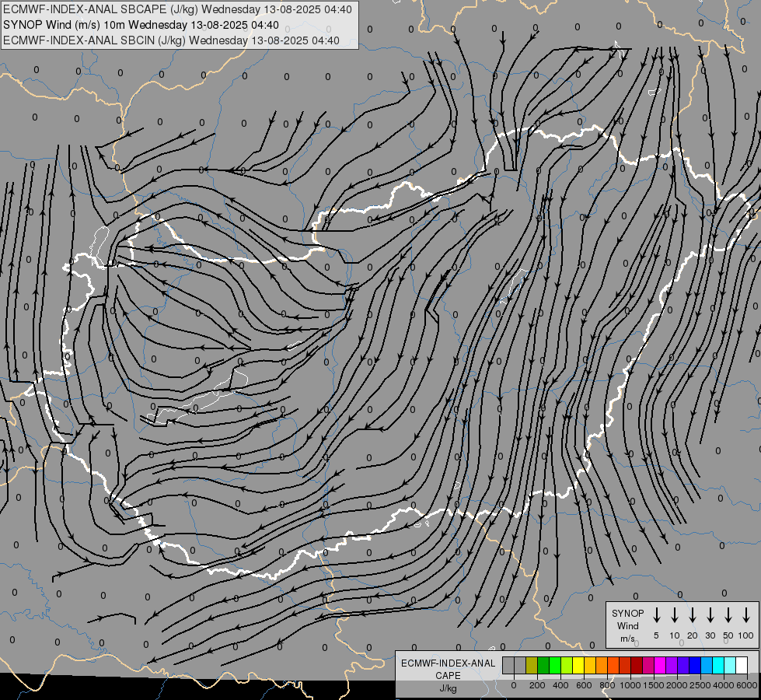The image size is (761, 700).
Task: Click the SBCIN title line in the header
Action: pos(171,40)
